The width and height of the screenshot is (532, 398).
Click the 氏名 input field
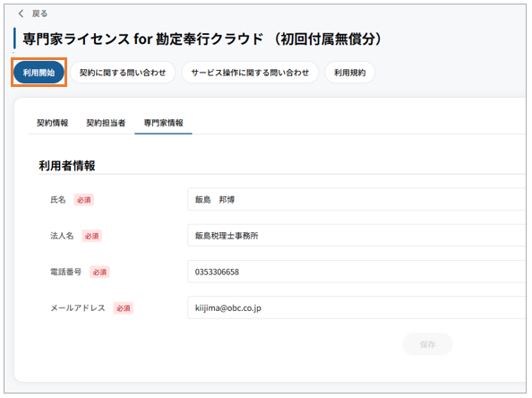(356, 199)
